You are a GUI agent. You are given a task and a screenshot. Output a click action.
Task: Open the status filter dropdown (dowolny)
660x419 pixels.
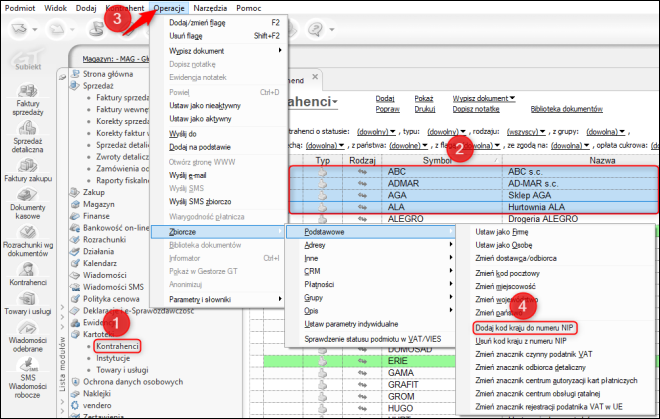pos(376,132)
